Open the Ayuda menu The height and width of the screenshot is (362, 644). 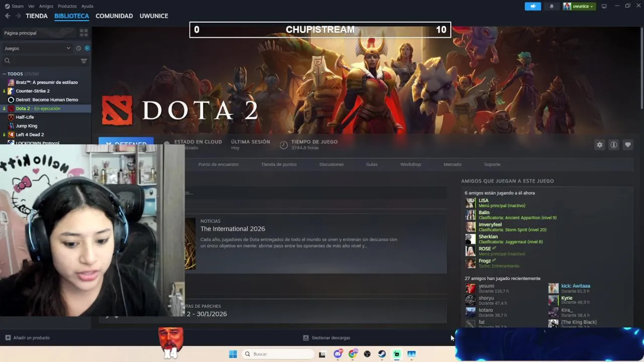pyautogui.click(x=87, y=6)
